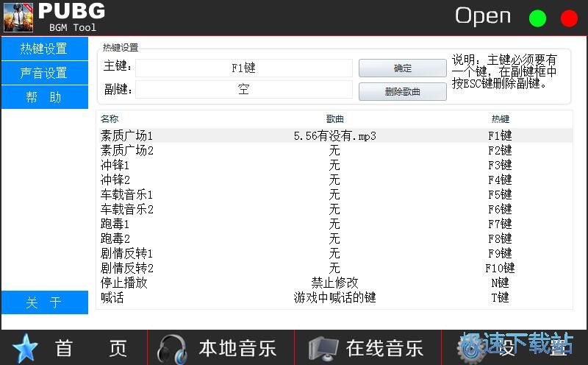
Task: Click the 歌曲 column header
Action: (335, 118)
